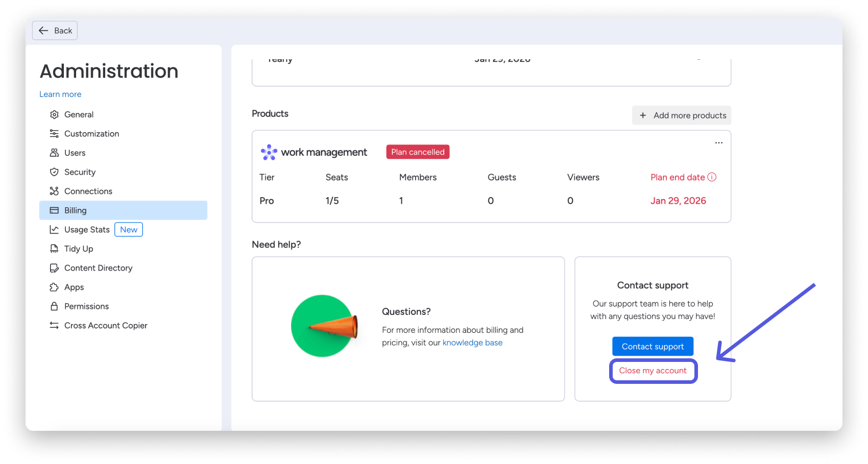Open Usage Stats section

click(x=123, y=230)
